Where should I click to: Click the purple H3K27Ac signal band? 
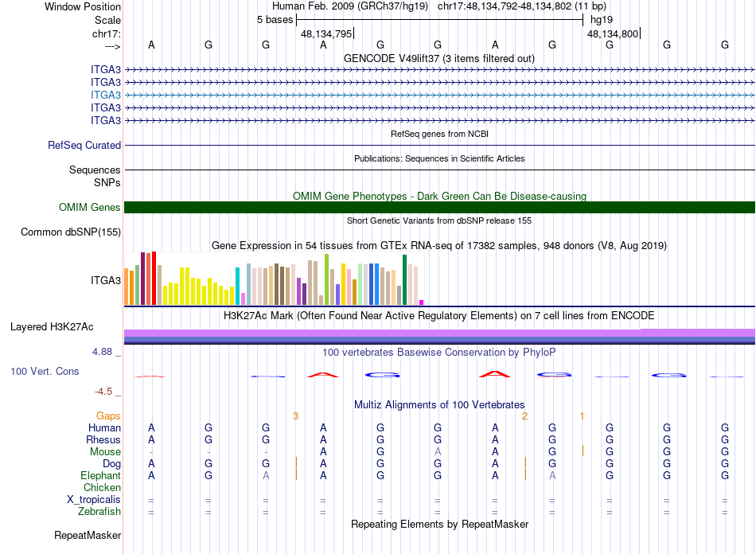click(439, 334)
